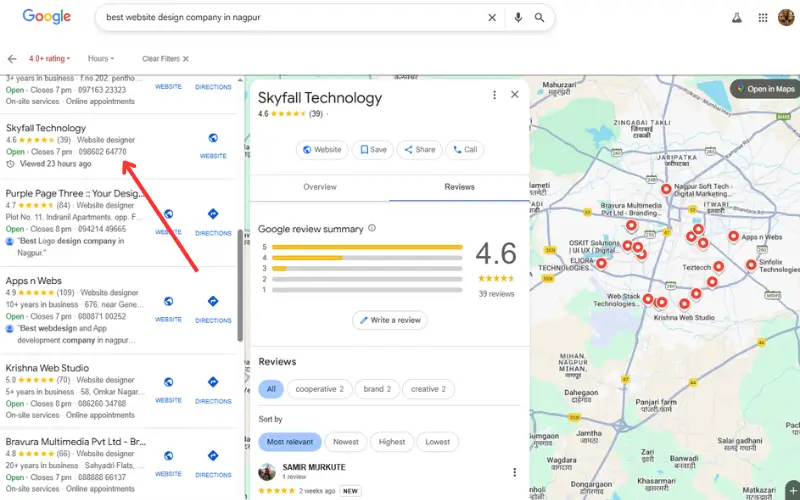
Task: Expand the 4.0+ rating filter dropdown
Action: 49,59
